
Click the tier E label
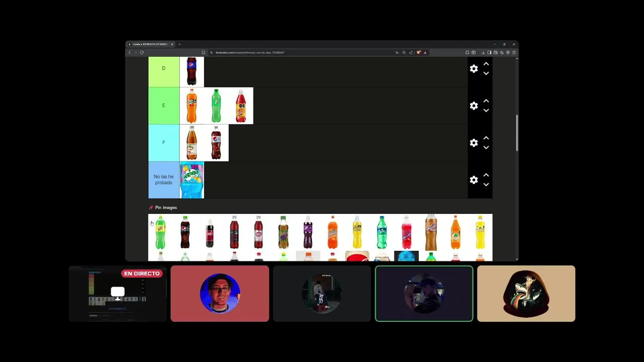(164, 106)
